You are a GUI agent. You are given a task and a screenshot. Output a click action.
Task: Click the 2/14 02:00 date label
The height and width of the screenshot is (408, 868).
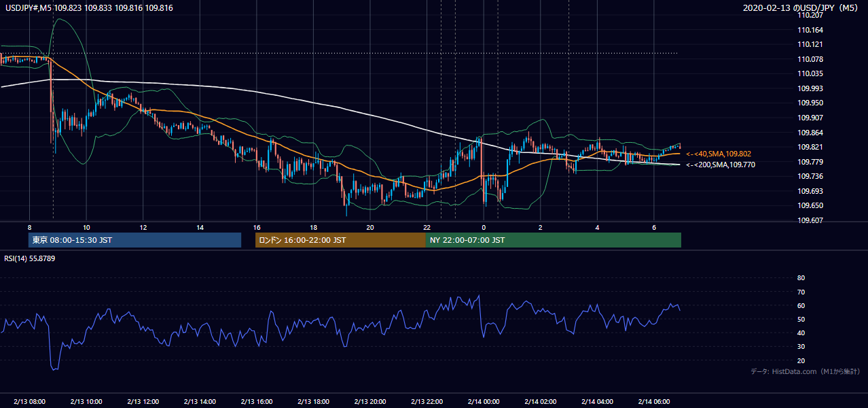(x=541, y=402)
